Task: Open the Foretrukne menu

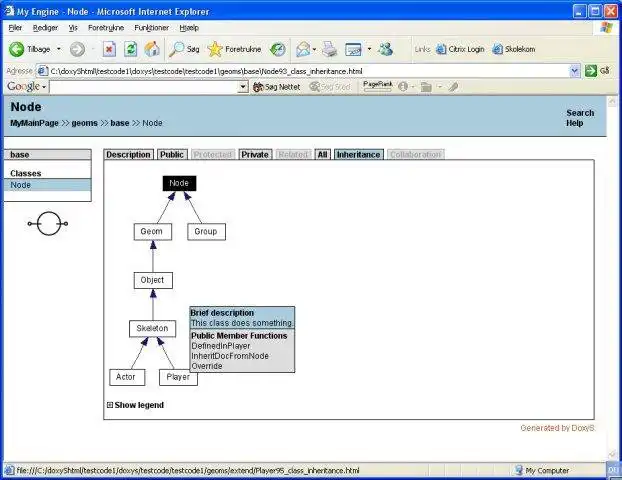Action: coord(106,28)
